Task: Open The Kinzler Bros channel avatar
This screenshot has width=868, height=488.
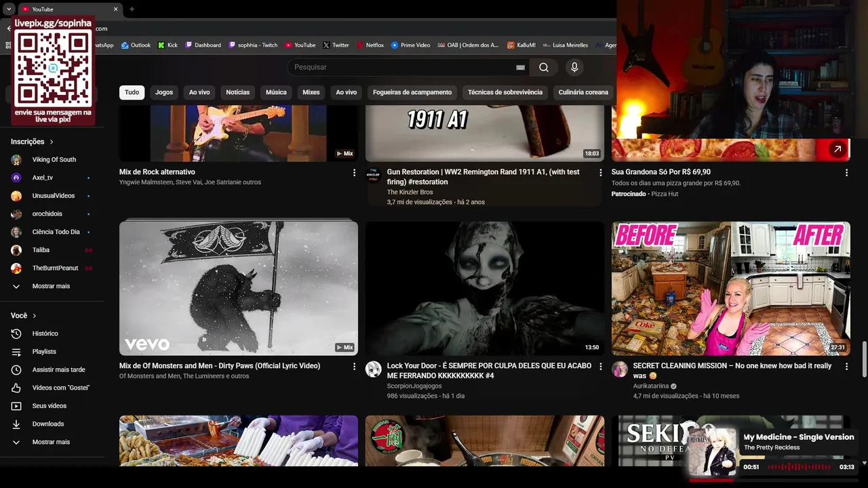Action: click(x=374, y=176)
